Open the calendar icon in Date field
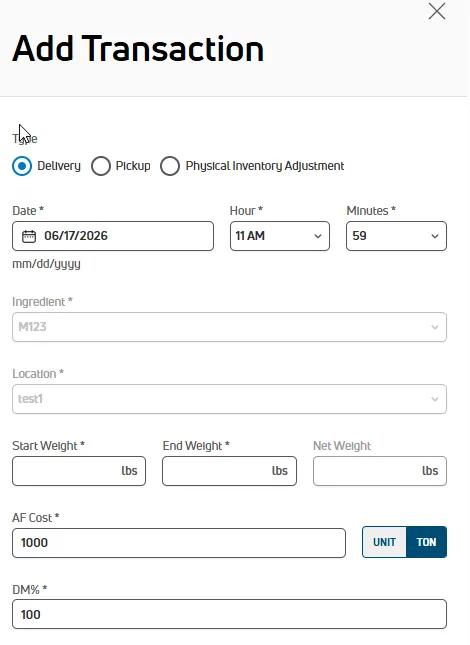This screenshot has height=645, width=470. [x=29, y=236]
